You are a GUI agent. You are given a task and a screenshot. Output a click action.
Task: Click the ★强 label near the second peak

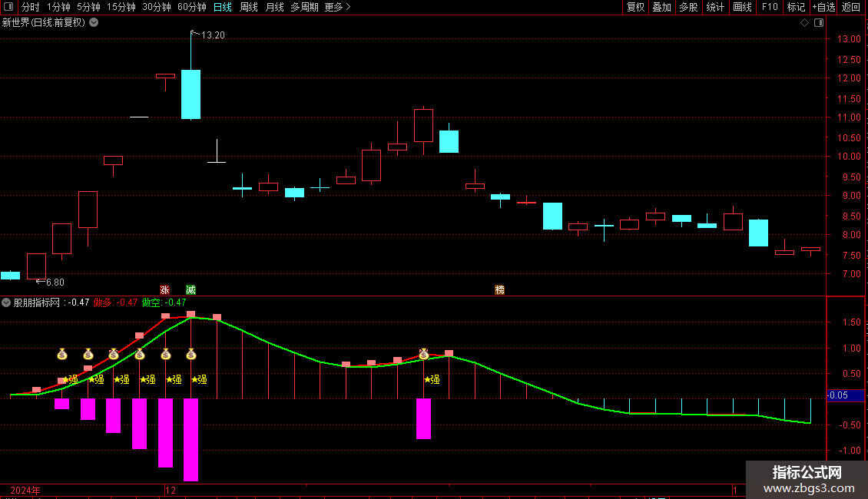[432, 379]
